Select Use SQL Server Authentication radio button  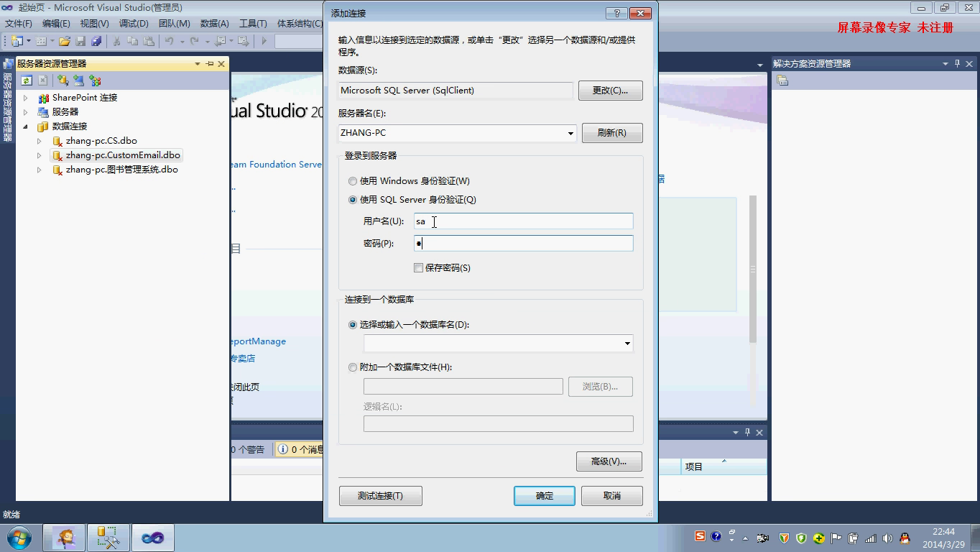click(x=353, y=200)
